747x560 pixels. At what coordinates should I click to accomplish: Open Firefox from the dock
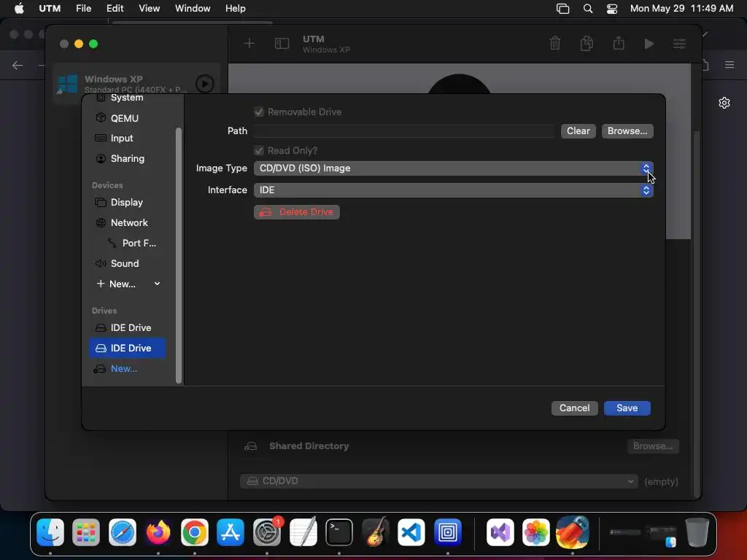click(x=158, y=532)
